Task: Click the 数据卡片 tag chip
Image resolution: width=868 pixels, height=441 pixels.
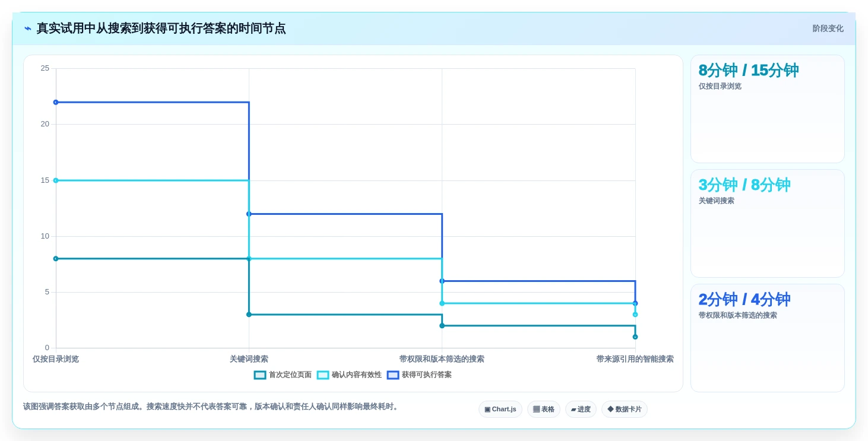Action: coord(625,410)
